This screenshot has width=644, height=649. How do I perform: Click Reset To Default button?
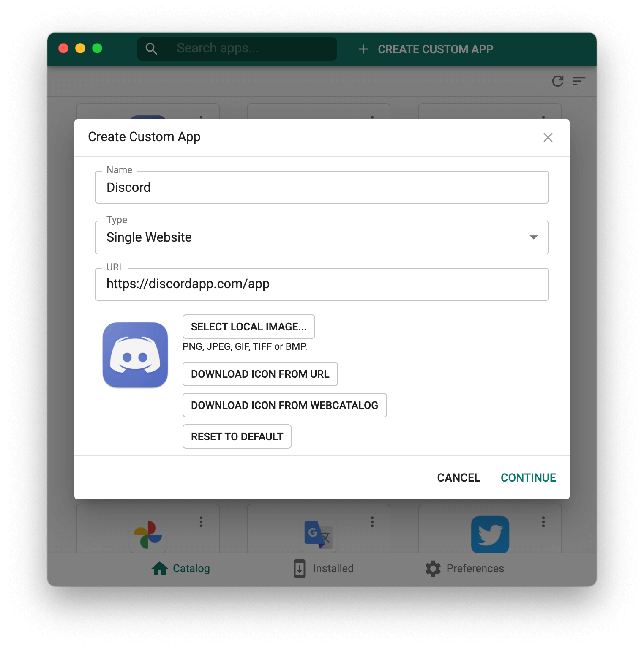tap(237, 436)
